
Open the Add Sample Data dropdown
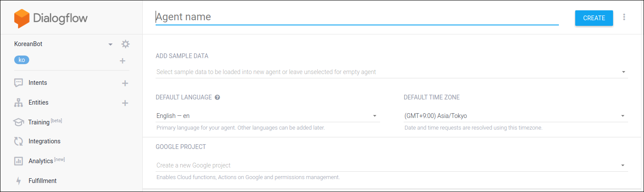pos(392,72)
